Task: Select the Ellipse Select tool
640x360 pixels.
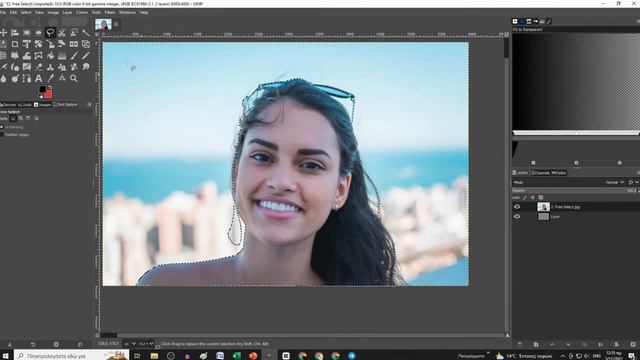Action: click(x=38, y=32)
